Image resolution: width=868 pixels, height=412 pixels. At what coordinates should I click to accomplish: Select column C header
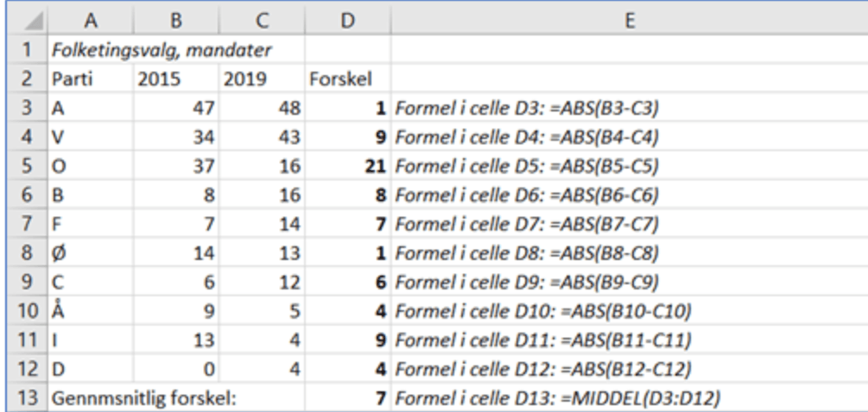click(x=262, y=21)
